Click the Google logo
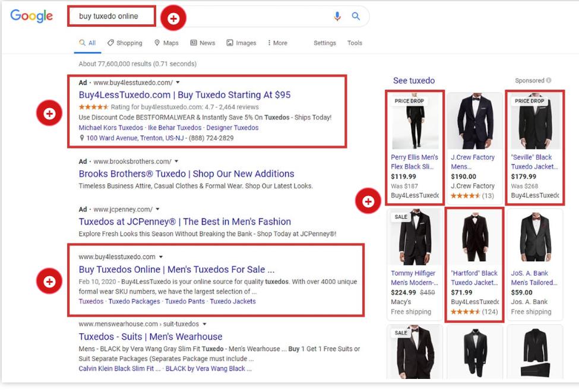The image size is (579, 392). point(31,16)
